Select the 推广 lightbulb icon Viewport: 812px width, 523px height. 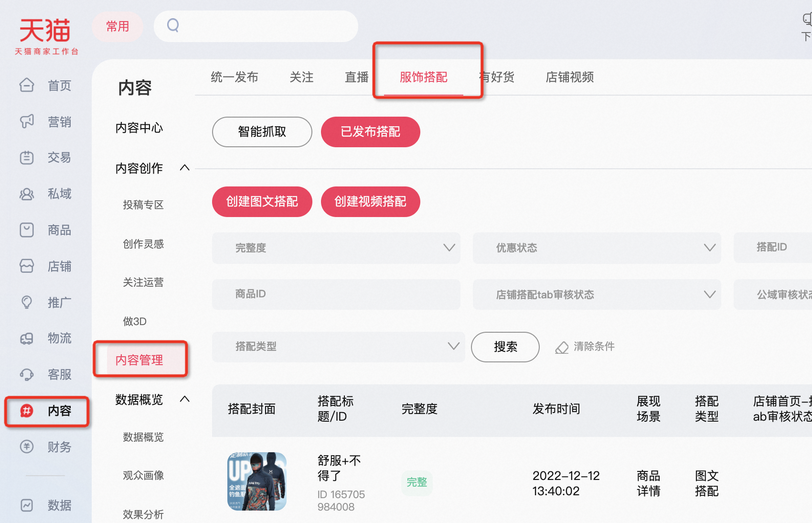click(27, 302)
